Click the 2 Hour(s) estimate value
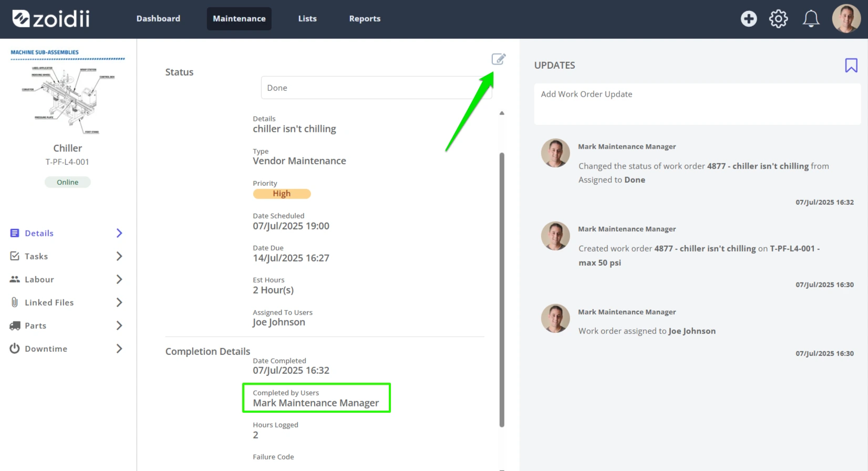868x471 pixels. coord(273,290)
